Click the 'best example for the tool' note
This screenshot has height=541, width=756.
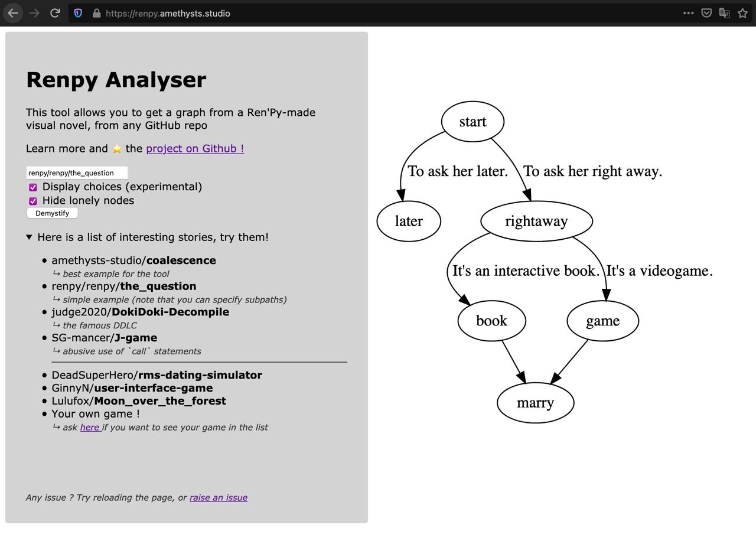pyautogui.click(x=116, y=274)
